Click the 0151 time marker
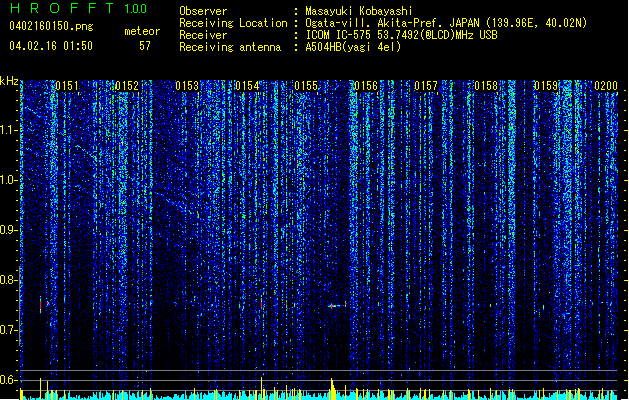629x400 pixels. coord(67,86)
